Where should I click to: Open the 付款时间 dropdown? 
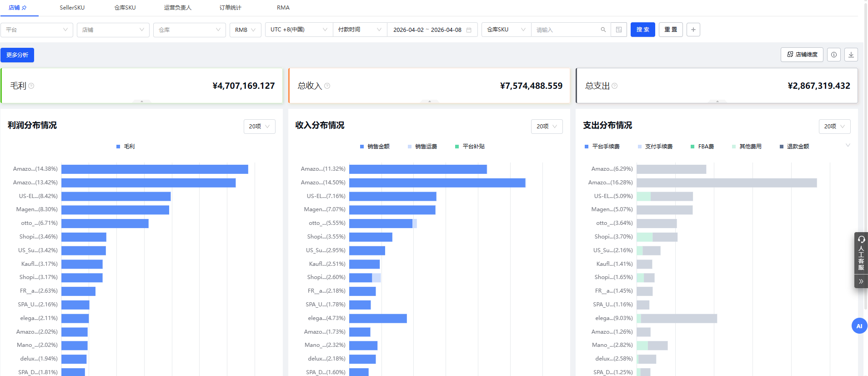click(x=360, y=30)
